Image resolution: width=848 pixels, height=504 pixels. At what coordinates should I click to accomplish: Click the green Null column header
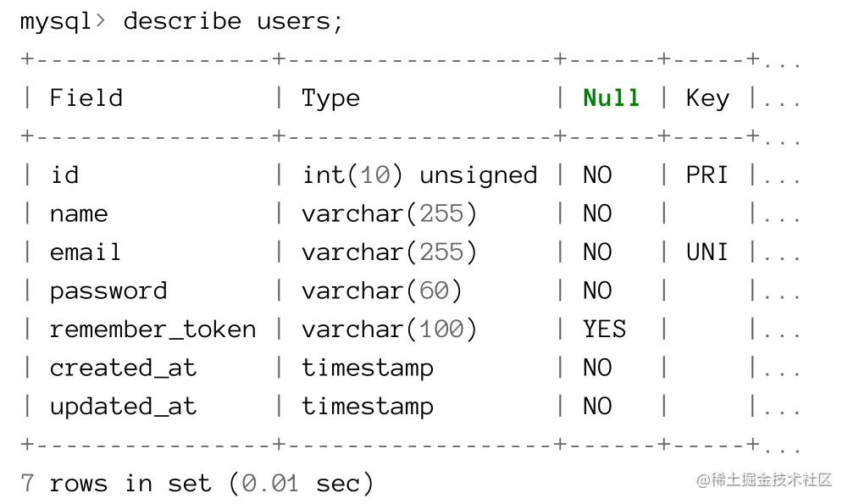611,98
